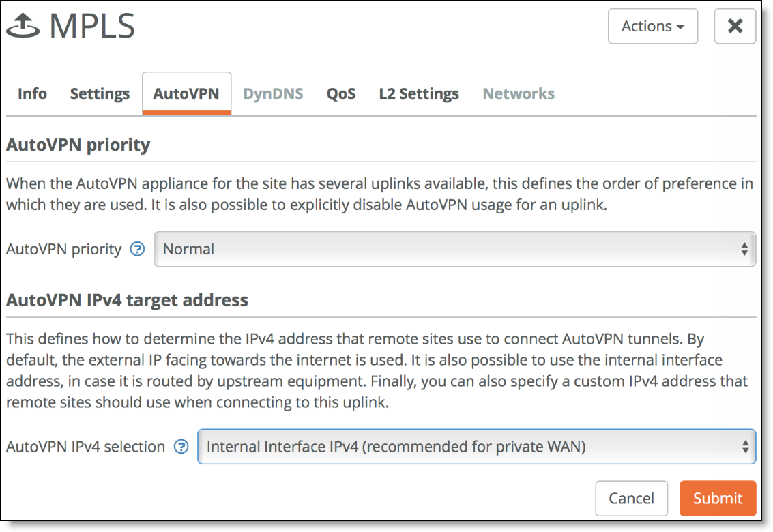The width and height of the screenshot is (773, 532).
Task: Open help for AutoVPN IPv4 selection
Action: tap(181, 447)
